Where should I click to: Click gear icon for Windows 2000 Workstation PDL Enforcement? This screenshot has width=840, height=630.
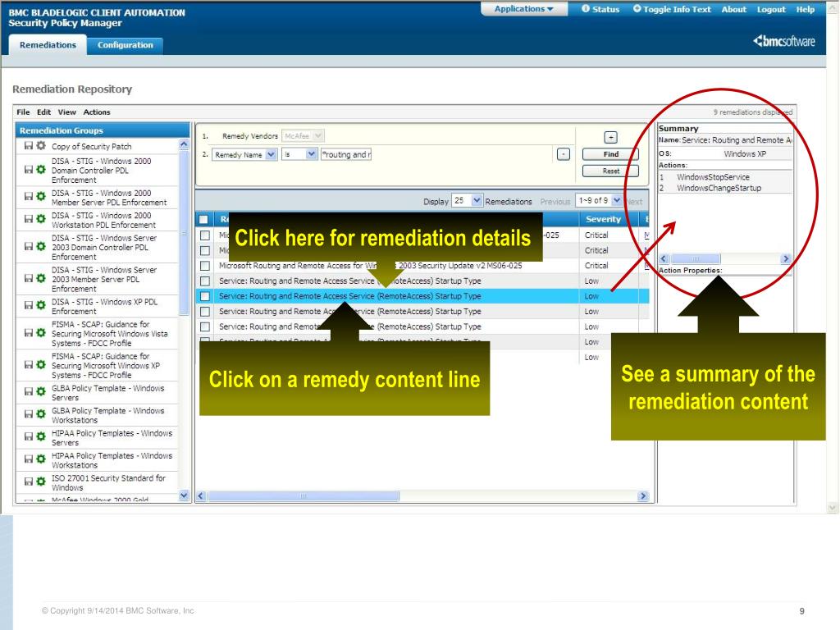41,219
